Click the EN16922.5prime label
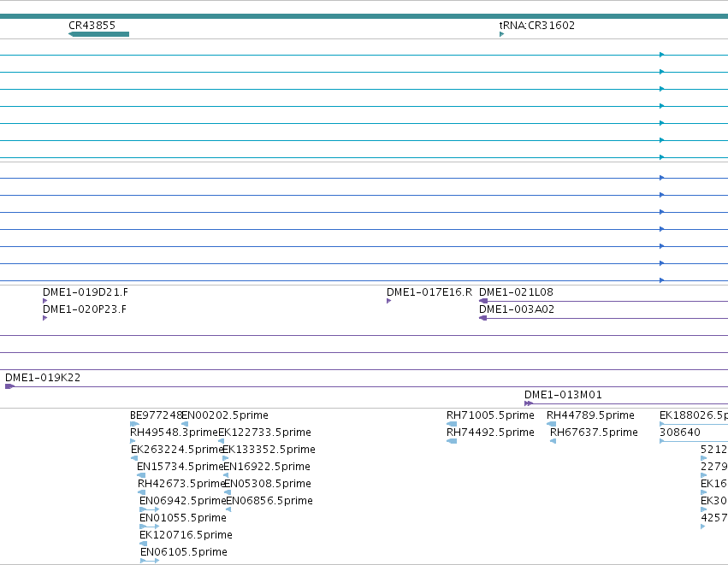 [267, 466]
